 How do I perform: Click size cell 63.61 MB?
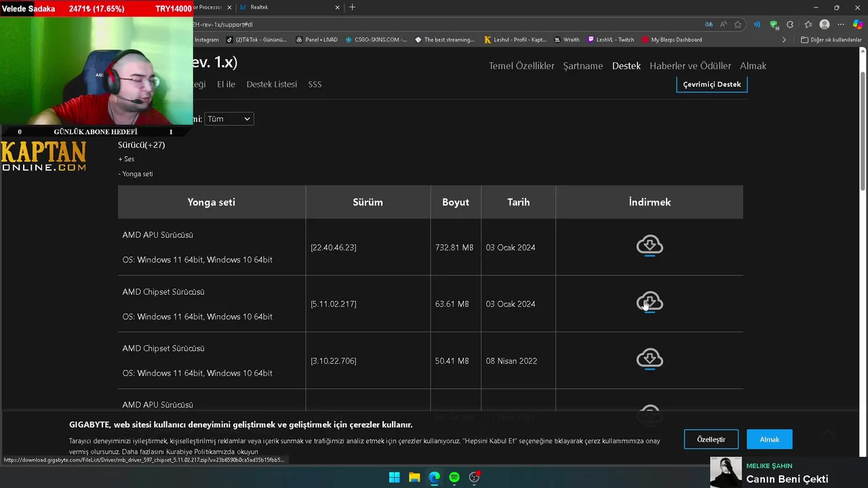tap(452, 304)
